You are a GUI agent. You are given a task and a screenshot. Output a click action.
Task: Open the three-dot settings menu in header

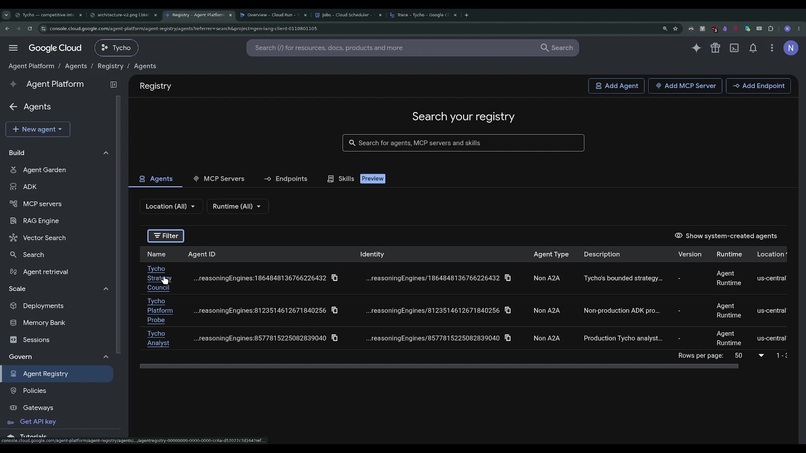point(772,48)
